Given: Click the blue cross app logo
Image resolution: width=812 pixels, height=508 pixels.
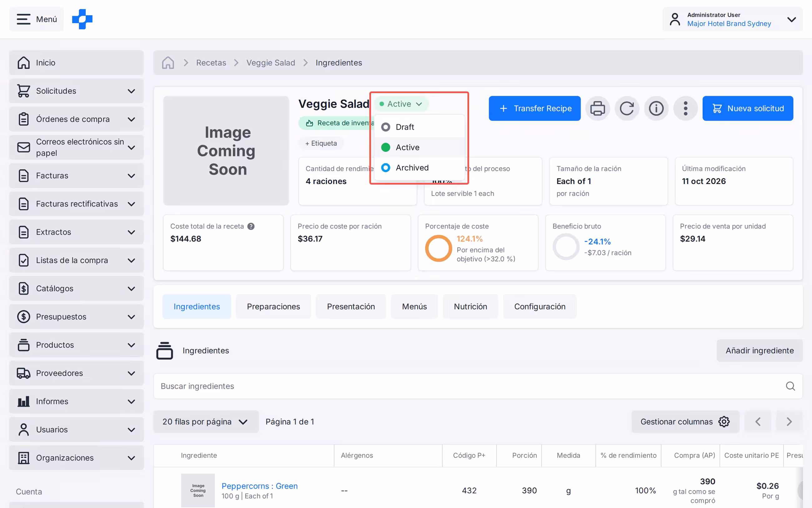Looking at the screenshot, I should 82,19.
